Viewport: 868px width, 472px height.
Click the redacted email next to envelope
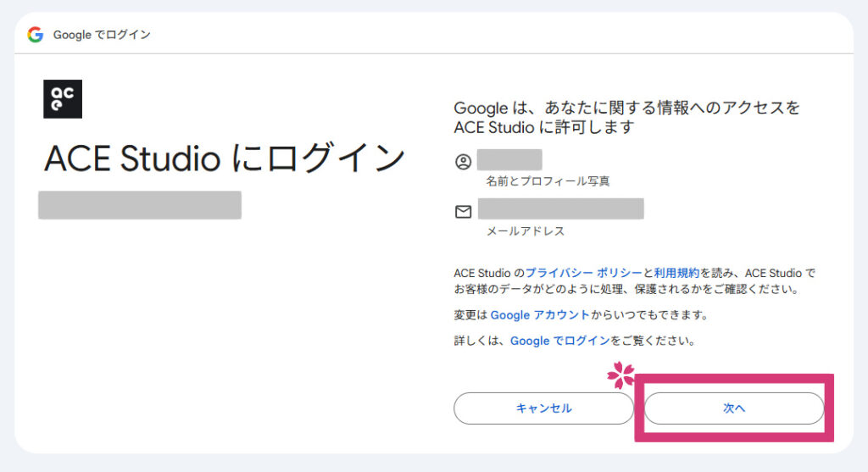point(560,208)
